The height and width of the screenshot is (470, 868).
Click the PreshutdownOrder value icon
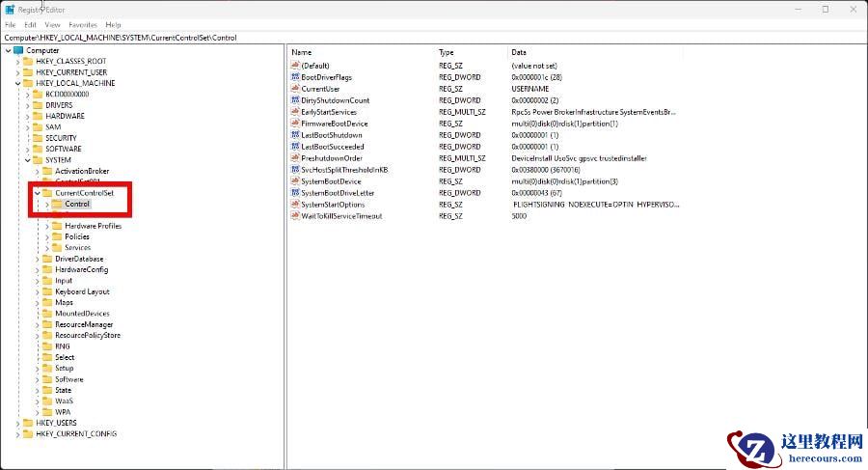tap(295, 158)
